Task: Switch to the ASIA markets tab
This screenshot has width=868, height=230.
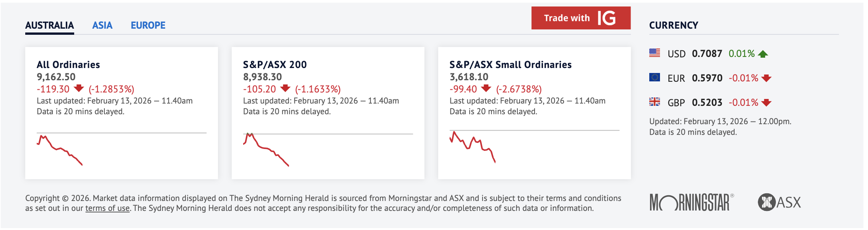Action: [x=102, y=25]
